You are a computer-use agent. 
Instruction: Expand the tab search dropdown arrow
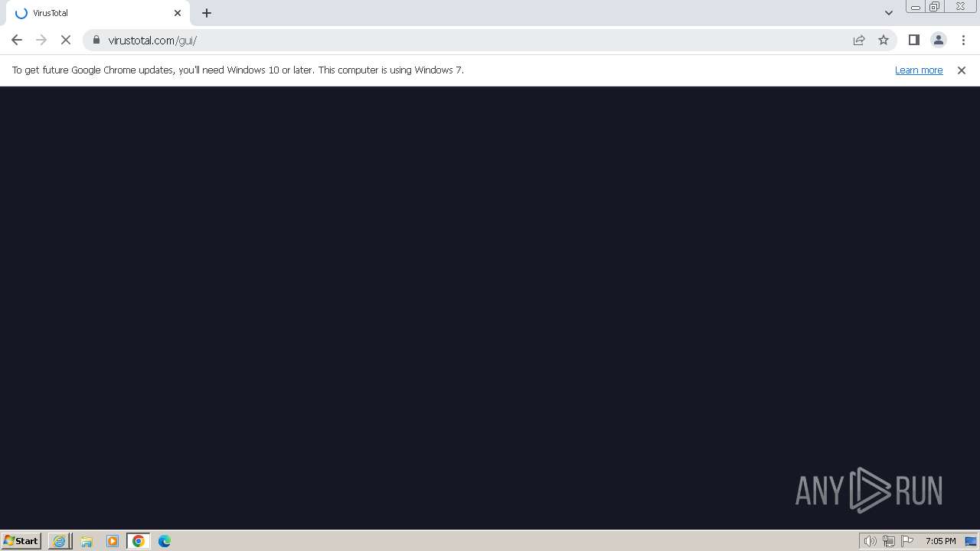(889, 13)
